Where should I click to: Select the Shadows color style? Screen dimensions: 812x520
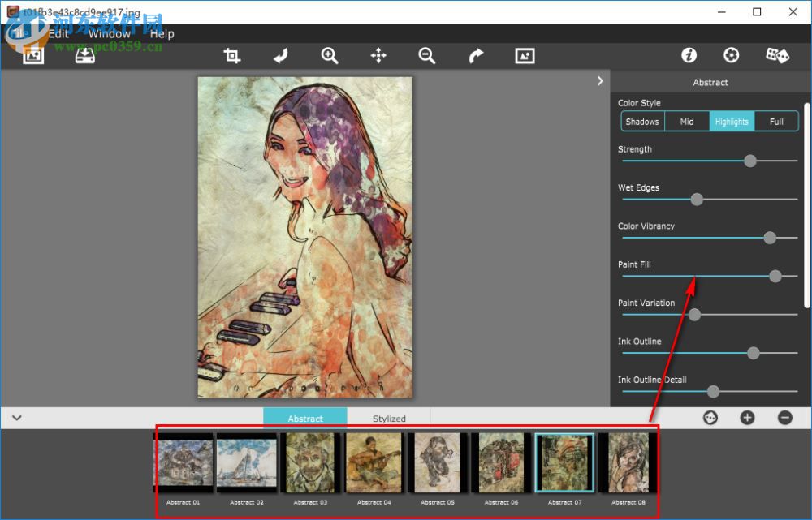click(x=642, y=121)
